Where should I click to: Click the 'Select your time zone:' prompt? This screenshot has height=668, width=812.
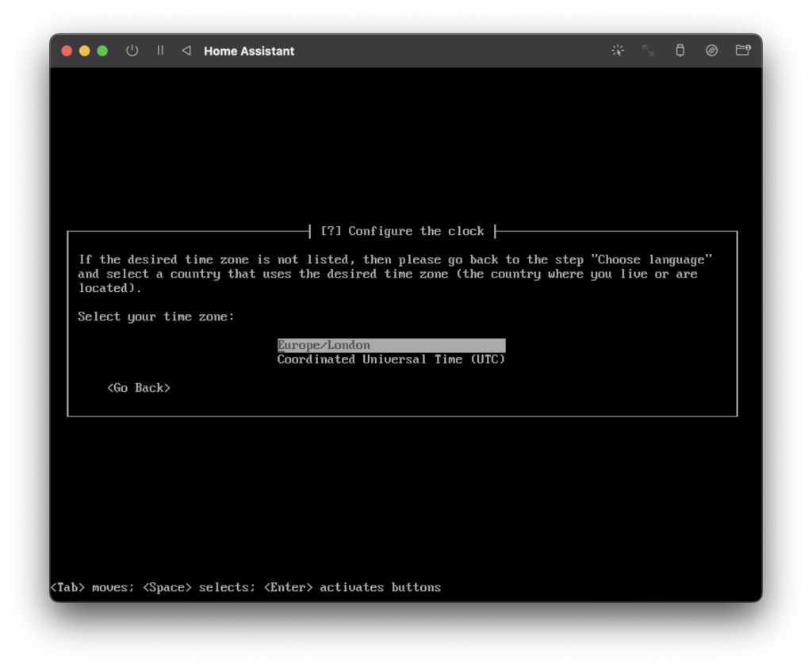pyautogui.click(x=156, y=317)
